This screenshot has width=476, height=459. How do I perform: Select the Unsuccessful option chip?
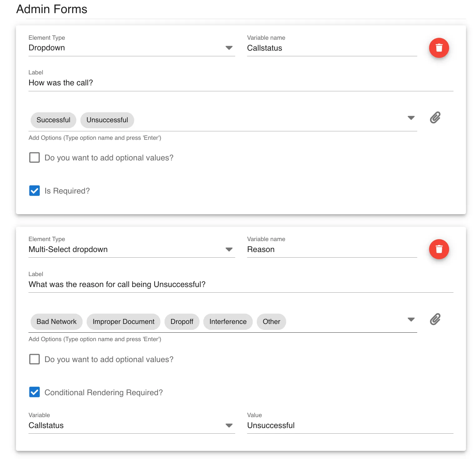tap(107, 120)
